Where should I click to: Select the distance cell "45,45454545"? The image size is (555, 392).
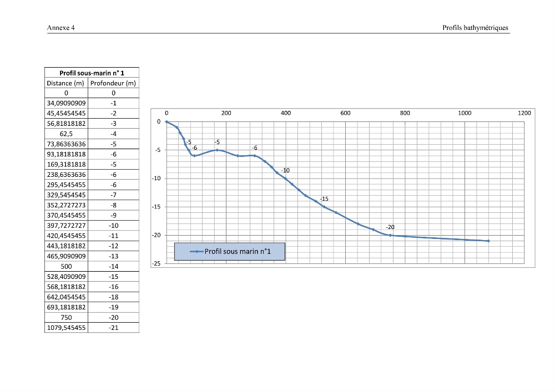66,114
